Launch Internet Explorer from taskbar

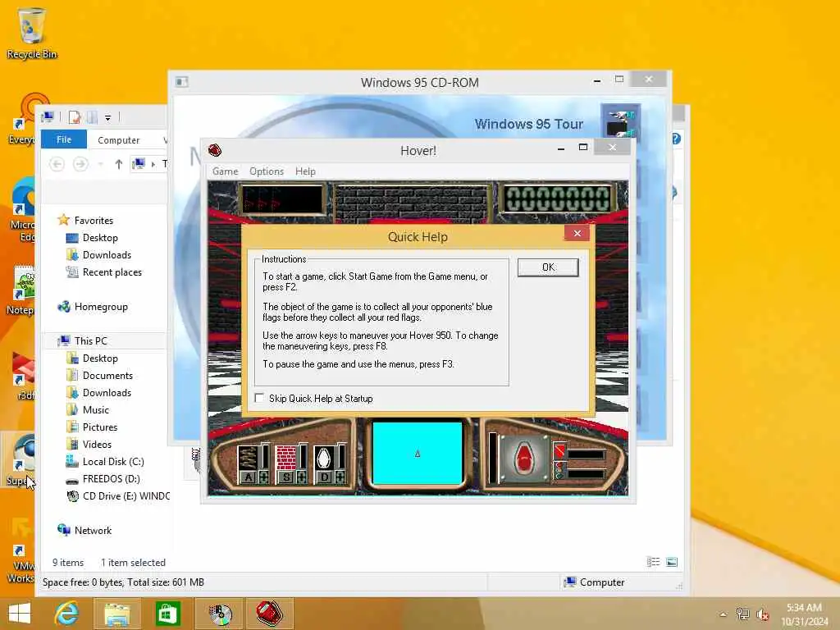pos(67,614)
